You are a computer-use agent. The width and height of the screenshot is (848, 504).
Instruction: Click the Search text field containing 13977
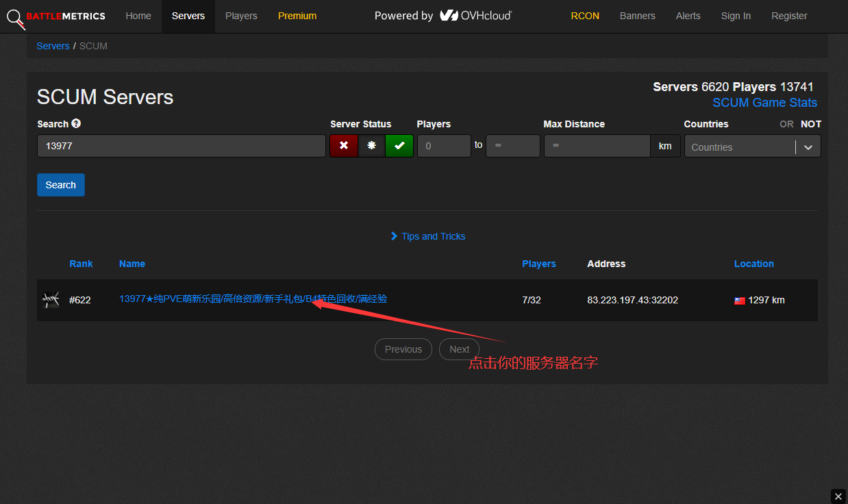click(181, 146)
